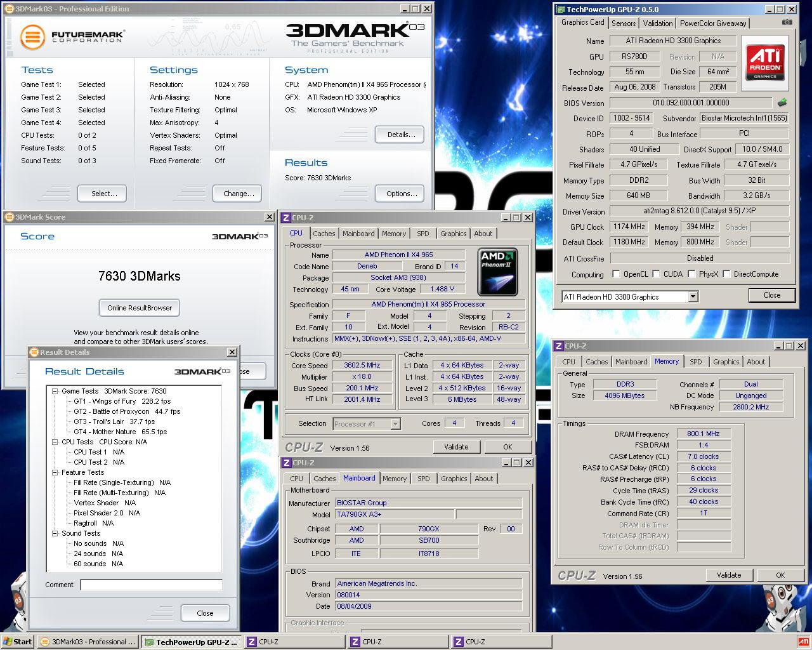
Task: Click the AMD Phenom II logo in CPU-Z
Action: (498, 272)
